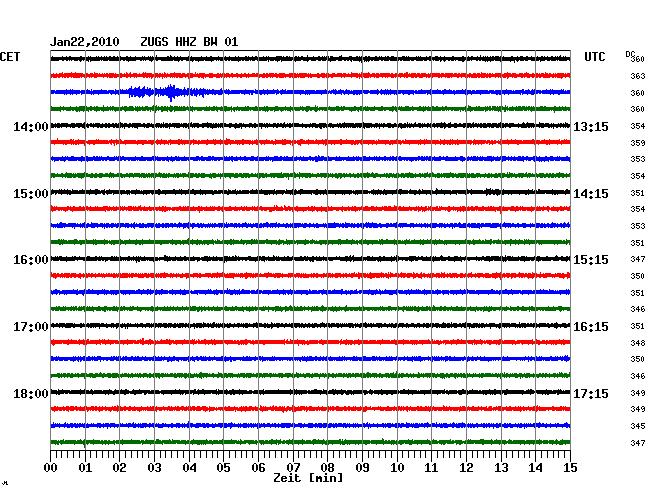Select the 15:00 CET time label
Viewport: 650px width, 494px height.
(31, 194)
